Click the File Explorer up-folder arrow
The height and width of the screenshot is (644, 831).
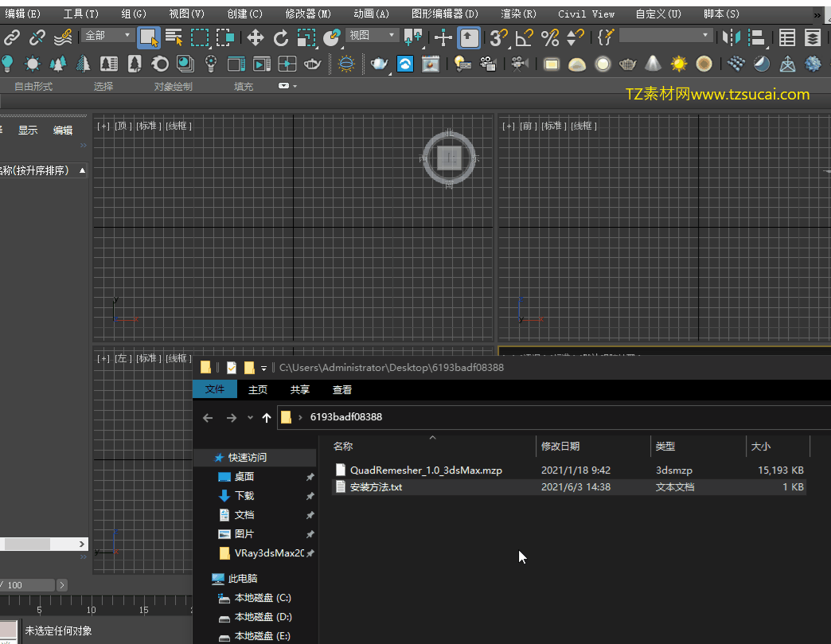pyautogui.click(x=267, y=418)
